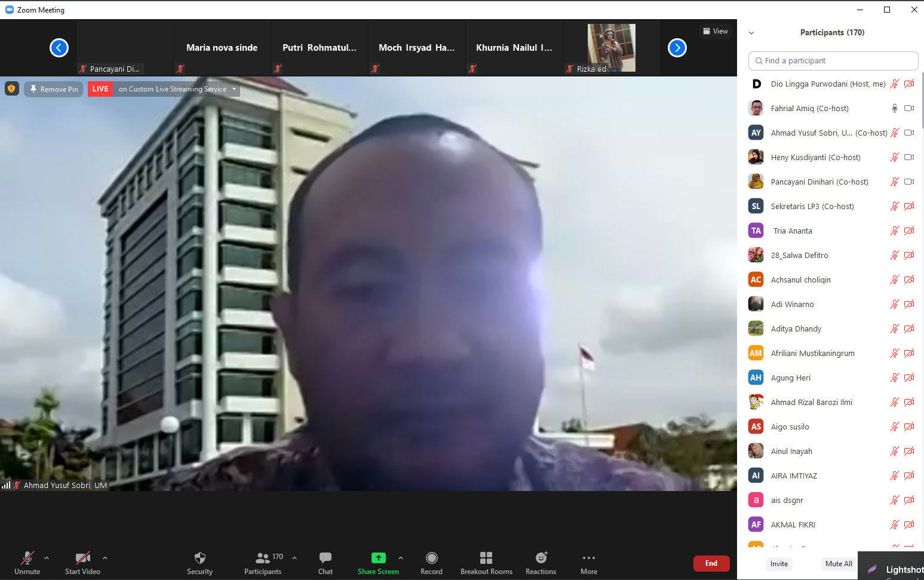924x580 pixels.
Task: Expand audio options arrow beside Unmute
Action: [x=47, y=558]
